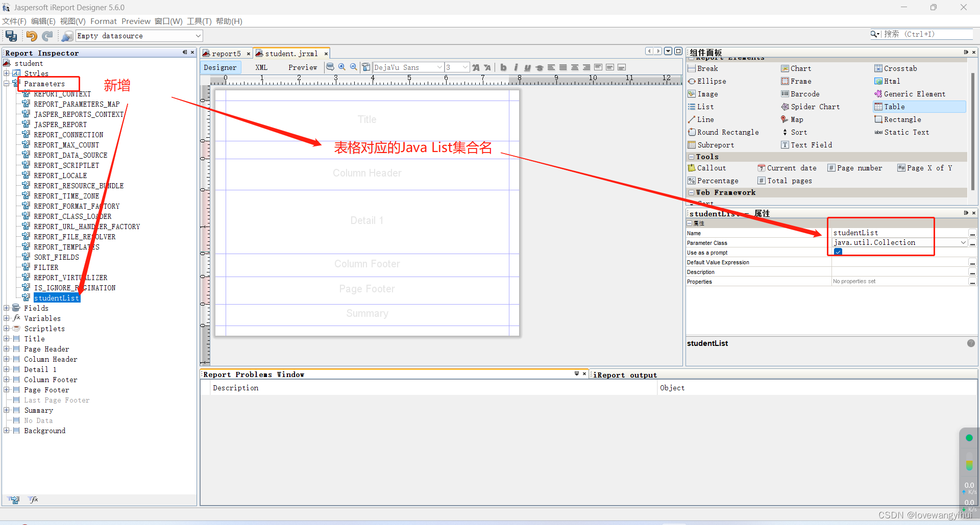
Task: Open the report datasources icon
Action: [67, 36]
